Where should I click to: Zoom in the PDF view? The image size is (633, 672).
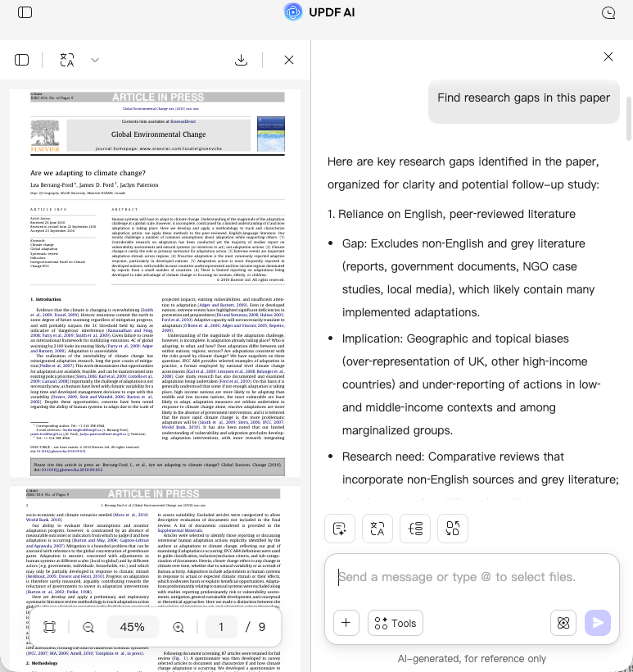point(179,627)
